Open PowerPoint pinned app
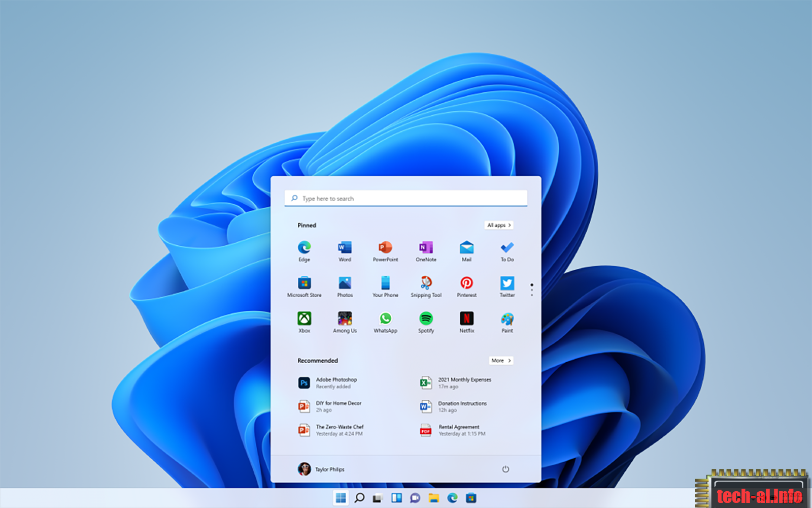The width and height of the screenshot is (812, 508). click(385, 251)
